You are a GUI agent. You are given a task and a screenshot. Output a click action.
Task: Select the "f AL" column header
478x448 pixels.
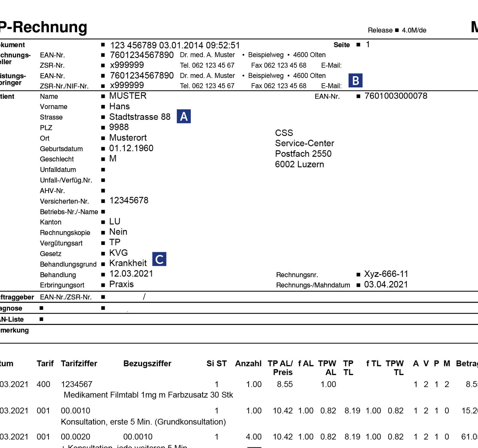[306, 363]
